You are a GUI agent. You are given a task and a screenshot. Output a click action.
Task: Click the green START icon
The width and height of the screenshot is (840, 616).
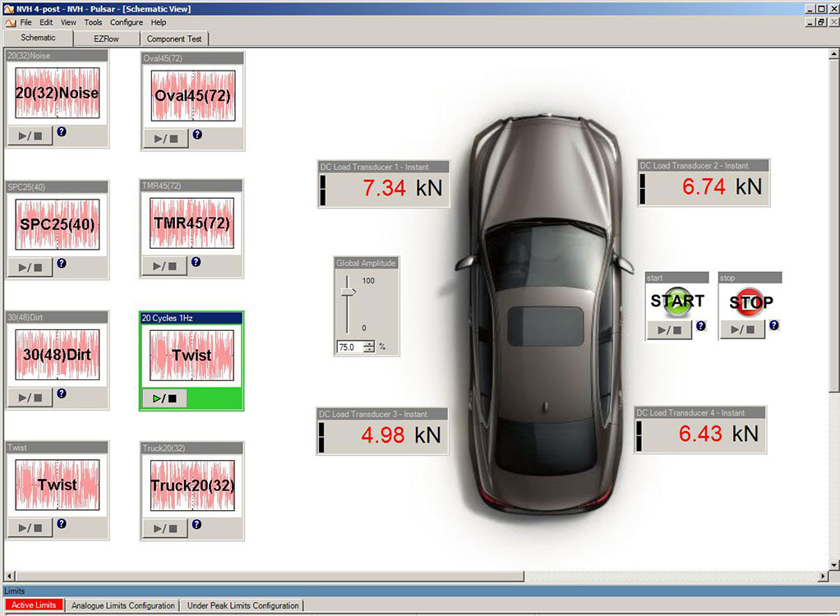(677, 301)
